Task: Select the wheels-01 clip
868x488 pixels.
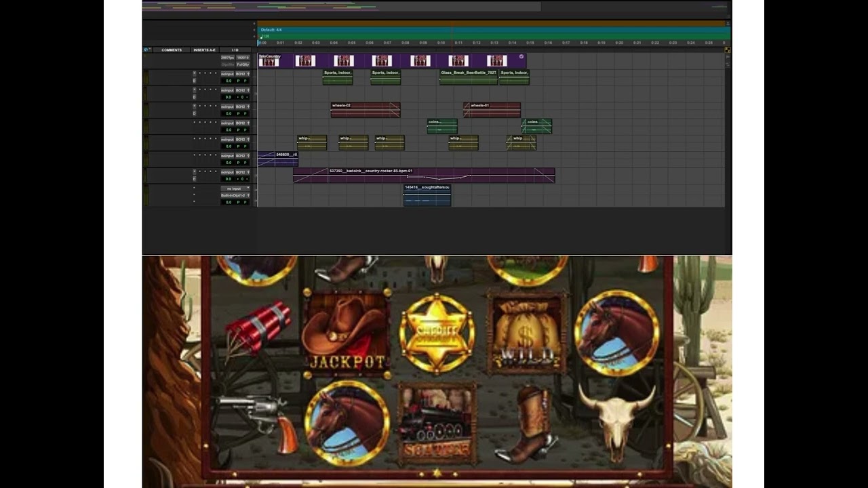Action: tap(492, 110)
